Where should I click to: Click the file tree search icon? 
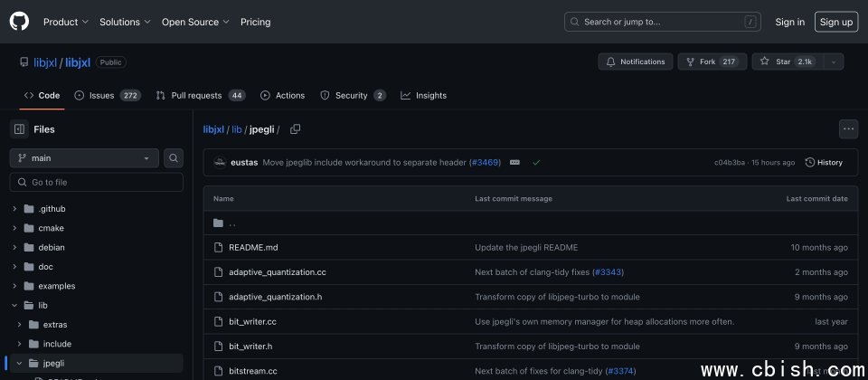pos(174,157)
